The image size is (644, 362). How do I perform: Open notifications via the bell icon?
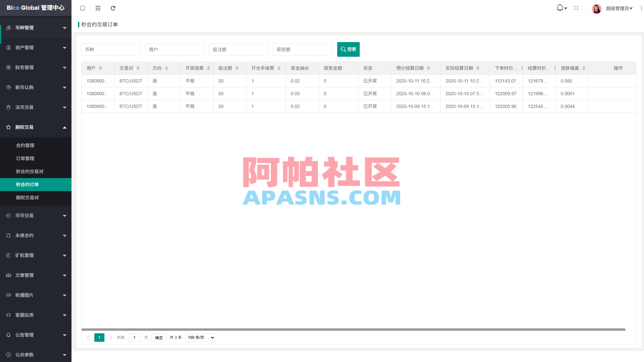click(x=559, y=8)
